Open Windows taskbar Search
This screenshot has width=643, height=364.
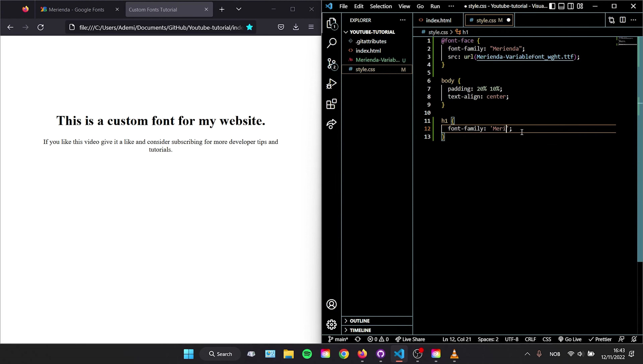[x=220, y=354]
